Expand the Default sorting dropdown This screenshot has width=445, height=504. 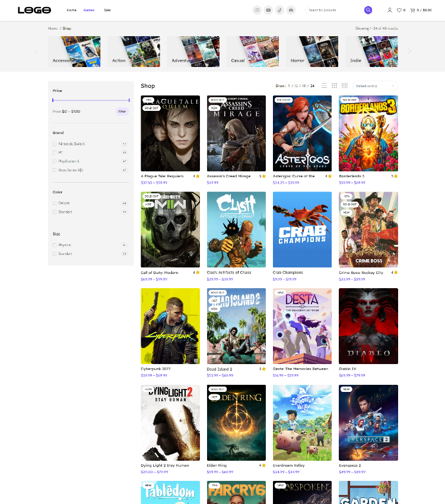(x=375, y=86)
